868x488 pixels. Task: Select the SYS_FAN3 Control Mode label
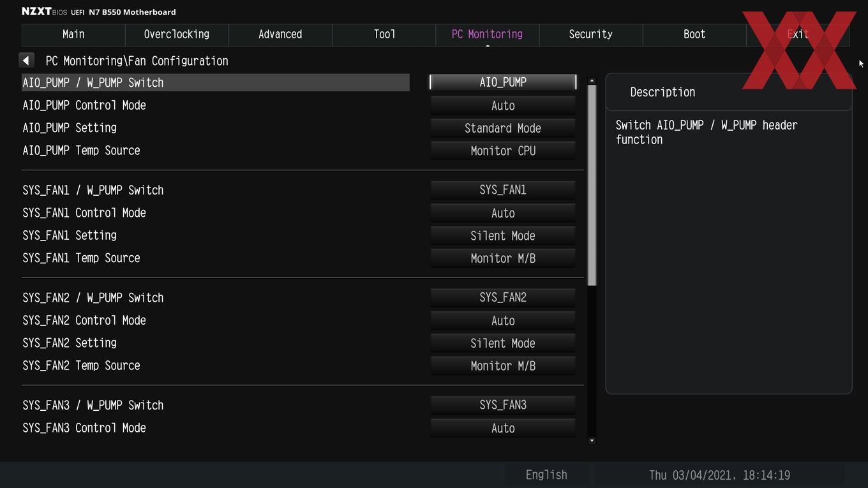84,428
